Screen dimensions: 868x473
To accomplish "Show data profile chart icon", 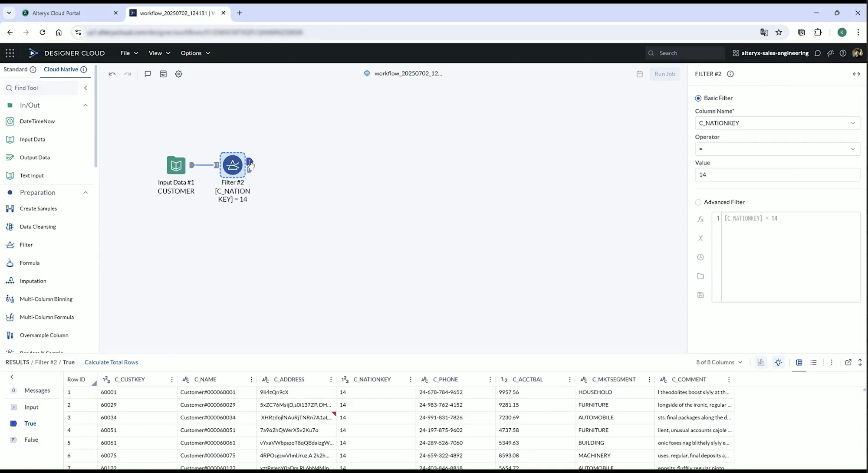I will [761, 362].
